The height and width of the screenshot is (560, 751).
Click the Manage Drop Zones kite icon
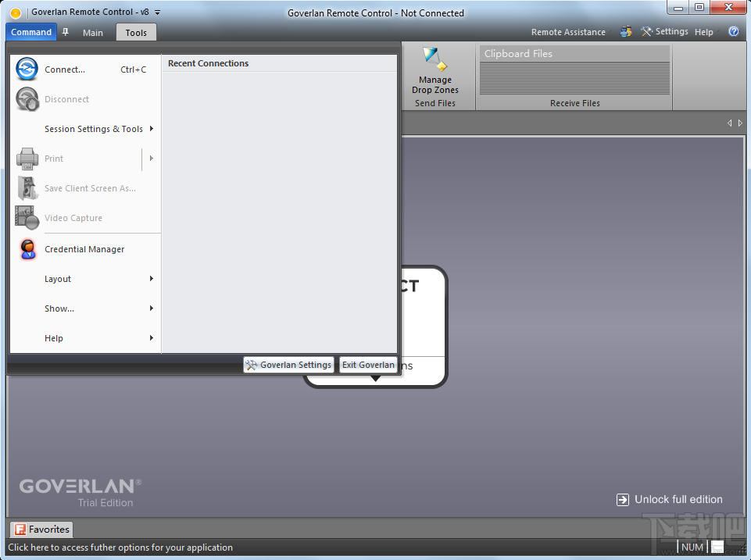coord(435,59)
